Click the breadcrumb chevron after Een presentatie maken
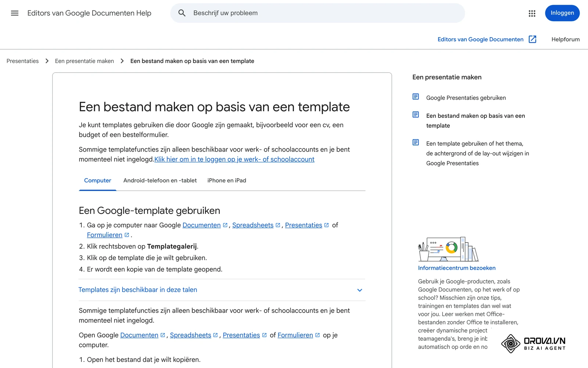The width and height of the screenshot is (588, 368). pyautogui.click(x=122, y=61)
